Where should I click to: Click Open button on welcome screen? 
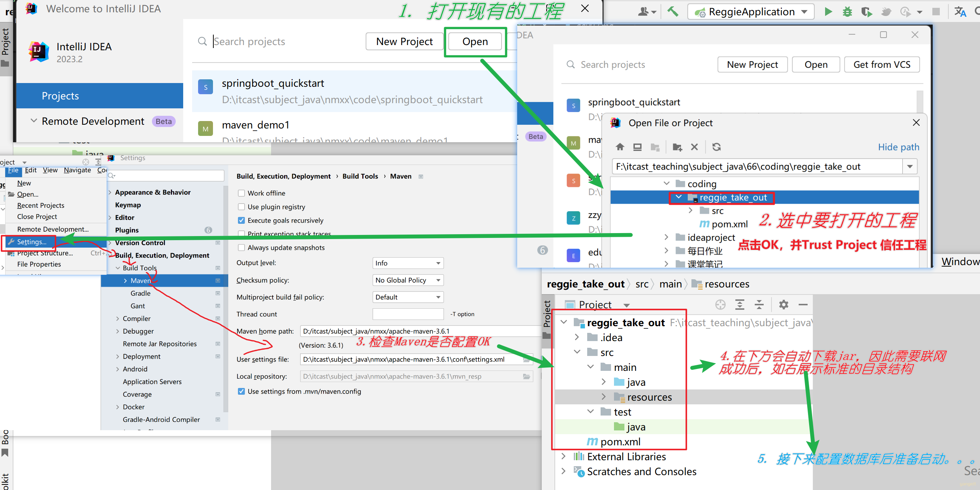click(x=475, y=41)
